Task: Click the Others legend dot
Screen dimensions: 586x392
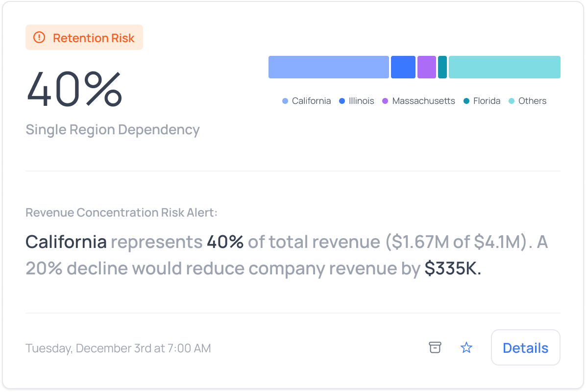Action: (512, 101)
